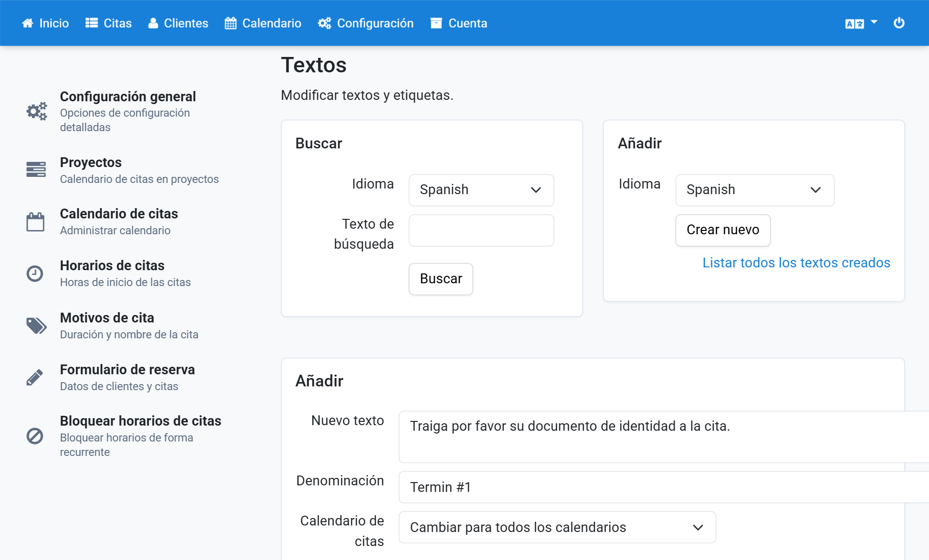929x560 pixels.
Task: Click the tags icon for Motivos de cita
Action: 36,326
